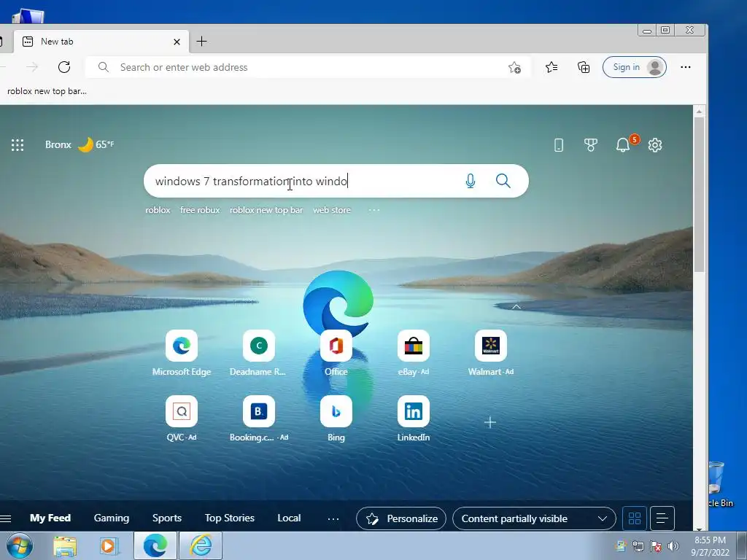Viewport: 747px width, 560px height.
Task: Open Content partially visible dropdown
Action: [x=534, y=518]
